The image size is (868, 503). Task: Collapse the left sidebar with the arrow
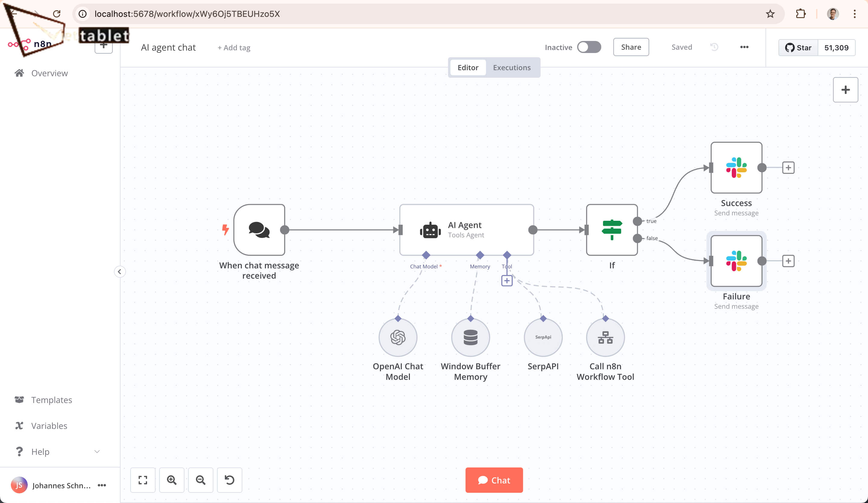(x=120, y=272)
